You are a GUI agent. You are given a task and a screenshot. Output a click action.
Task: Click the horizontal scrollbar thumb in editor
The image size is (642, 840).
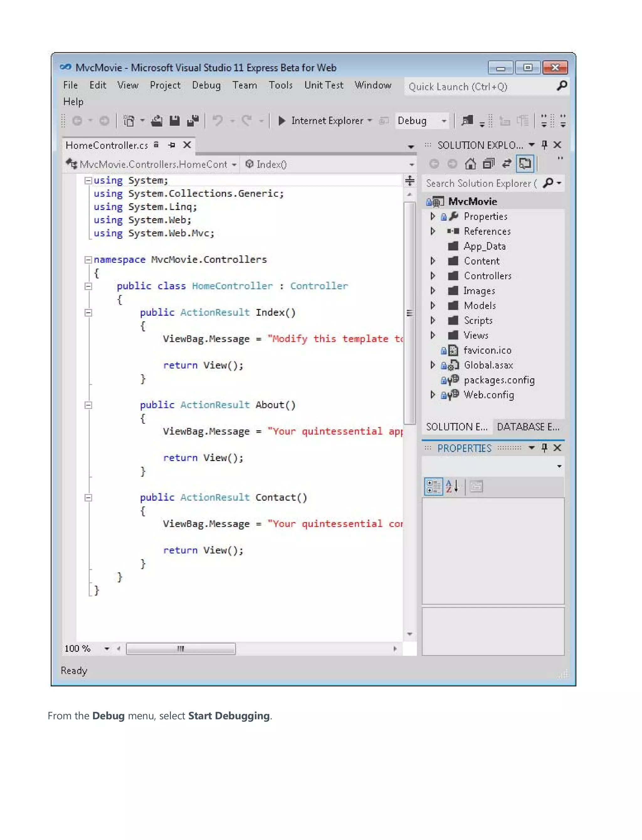181,649
